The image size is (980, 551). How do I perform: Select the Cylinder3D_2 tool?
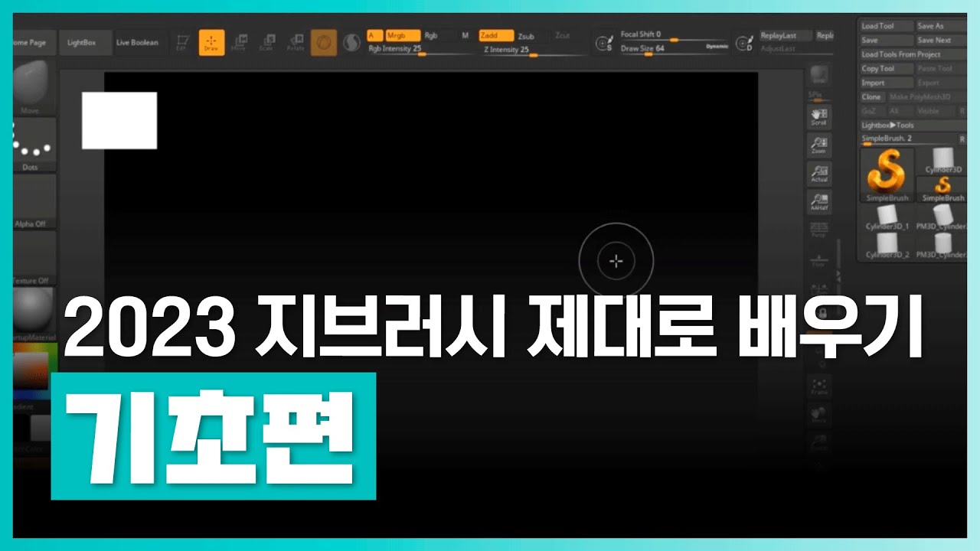(x=887, y=246)
